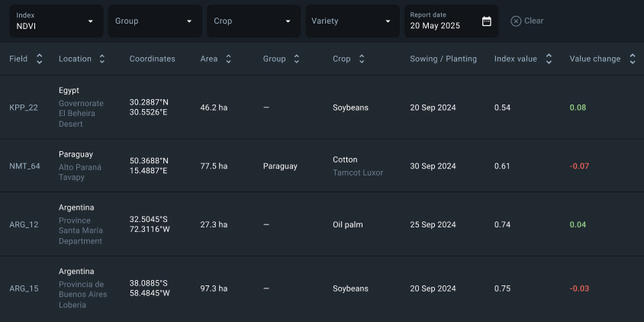Image resolution: width=644 pixels, height=322 pixels.
Task: Click coordinates 38.0885°S 58.4845°W
Action: [150, 288]
